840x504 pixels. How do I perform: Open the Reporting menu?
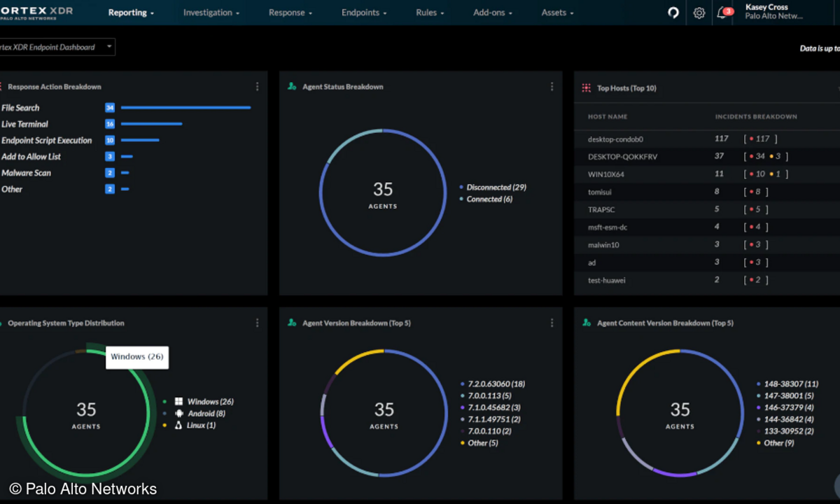pos(131,13)
